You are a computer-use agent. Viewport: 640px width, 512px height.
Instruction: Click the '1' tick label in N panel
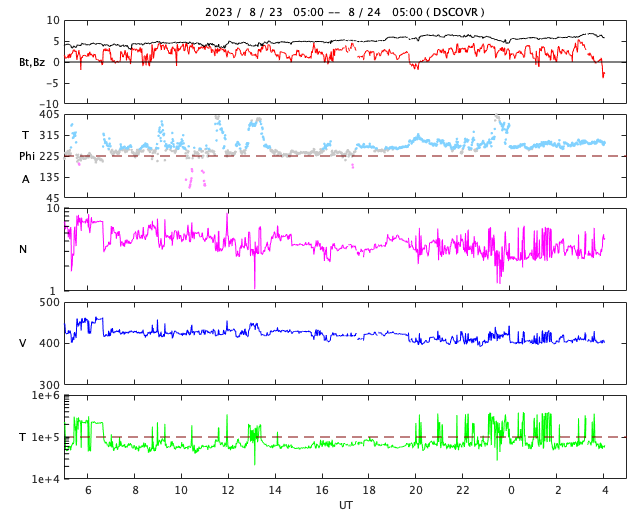coord(53,291)
